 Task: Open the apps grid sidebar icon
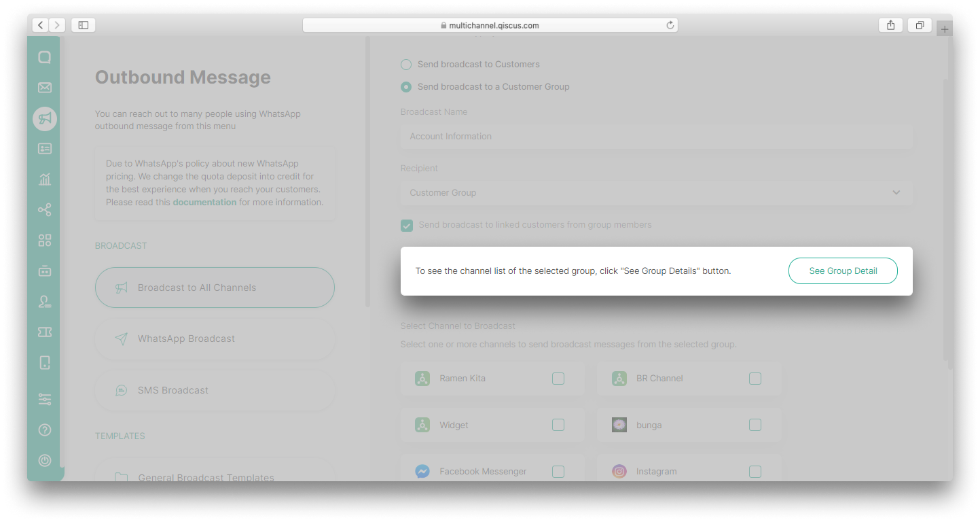click(45, 241)
